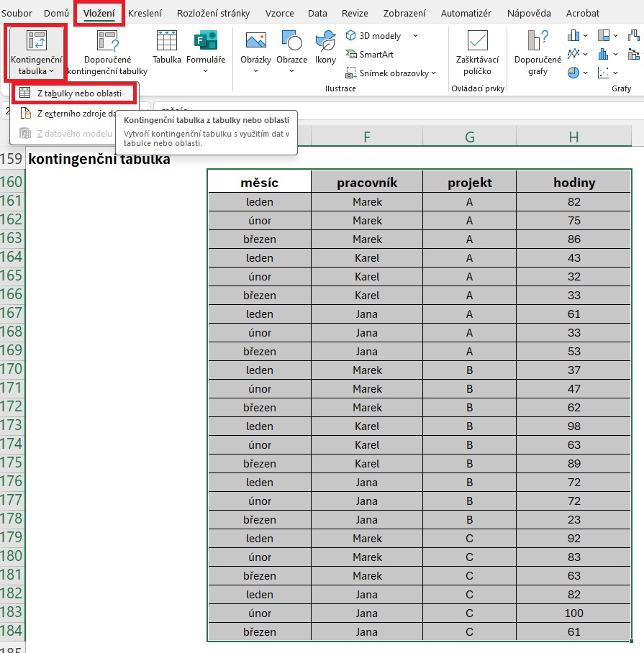This screenshot has width=644, height=653.
Task: Select column G header
Action: (x=469, y=137)
